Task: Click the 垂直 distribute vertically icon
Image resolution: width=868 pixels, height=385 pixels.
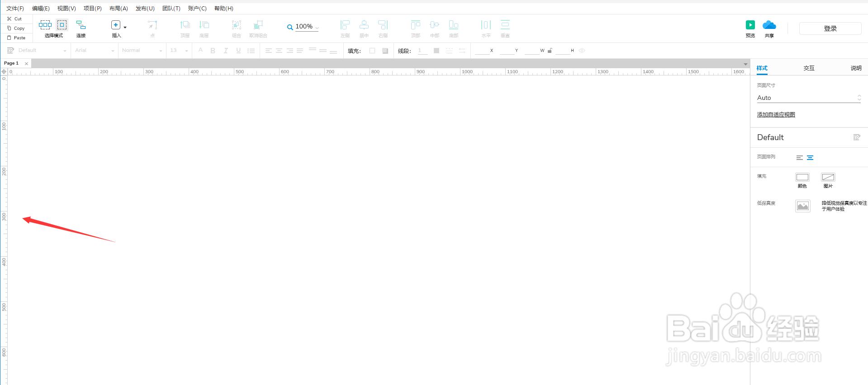Action: [x=505, y=25]
